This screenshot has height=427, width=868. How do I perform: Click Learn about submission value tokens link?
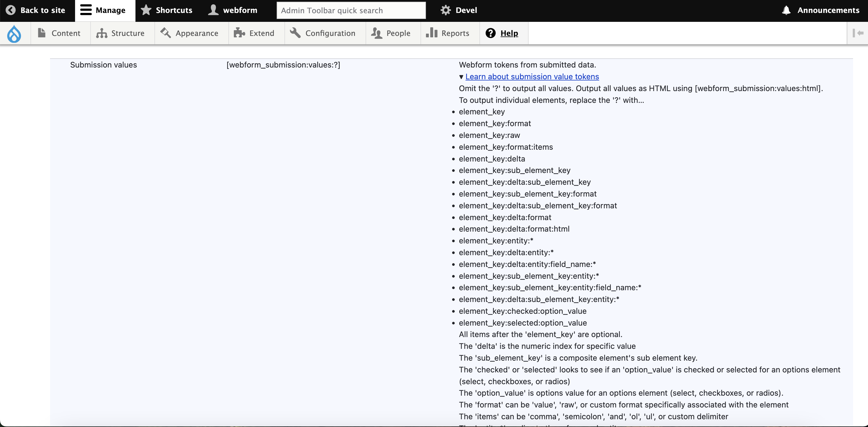[532, 77]
